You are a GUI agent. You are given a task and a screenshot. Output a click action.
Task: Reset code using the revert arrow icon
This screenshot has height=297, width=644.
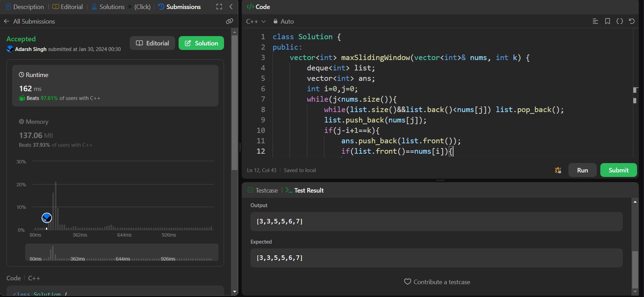click(632, 21)
